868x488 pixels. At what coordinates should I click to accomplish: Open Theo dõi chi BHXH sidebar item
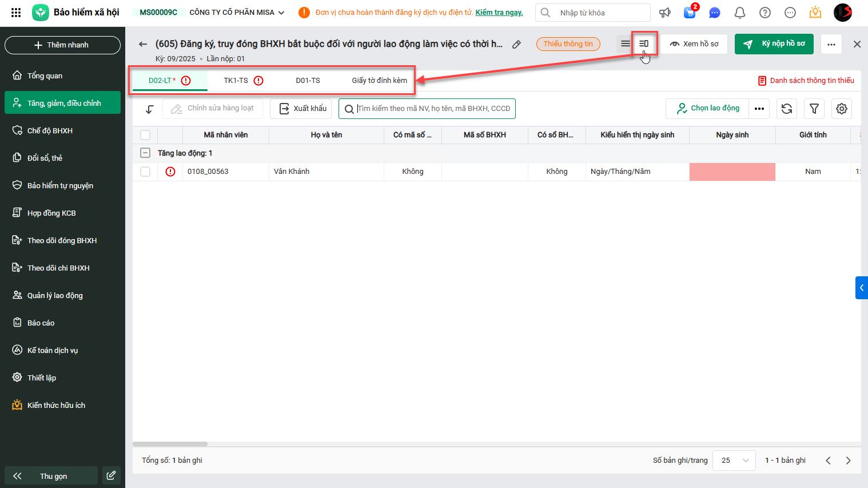pos(62,268)
